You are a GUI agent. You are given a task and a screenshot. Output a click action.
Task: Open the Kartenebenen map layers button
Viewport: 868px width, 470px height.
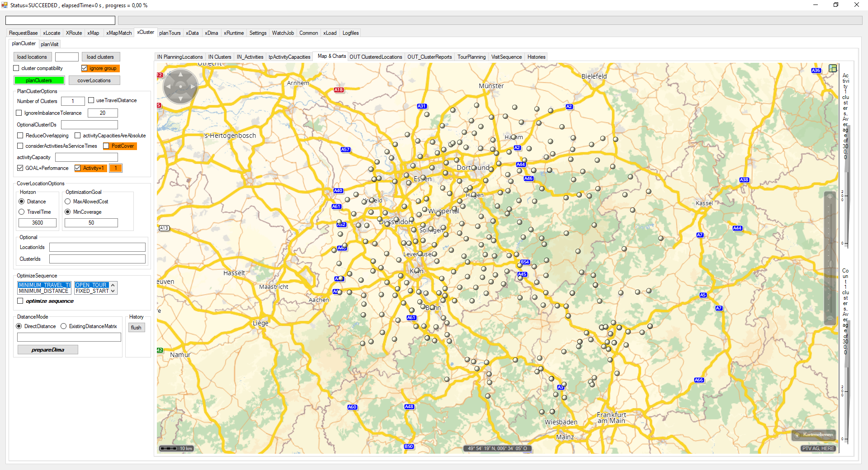pos(814,435)
